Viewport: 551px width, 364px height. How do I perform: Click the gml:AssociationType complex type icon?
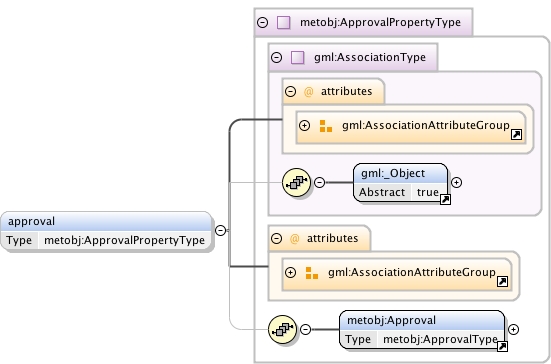(x=298, y=57)
